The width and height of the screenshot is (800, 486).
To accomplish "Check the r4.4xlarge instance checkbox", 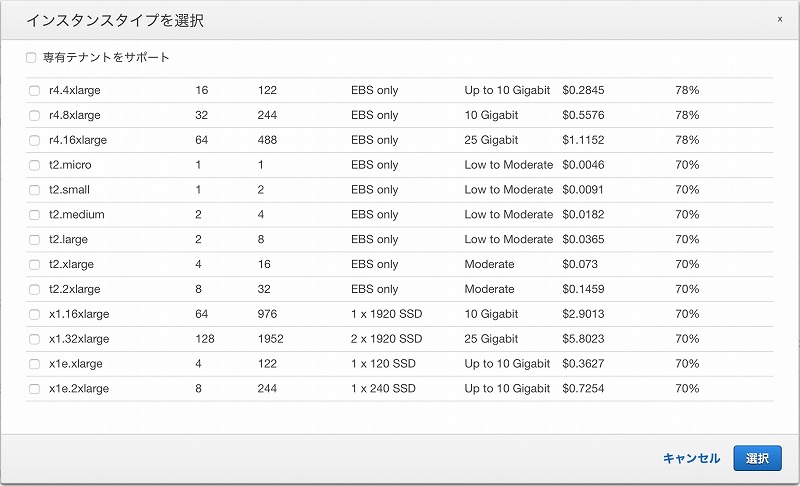I will pyautogui.click(x=34, y=91).
